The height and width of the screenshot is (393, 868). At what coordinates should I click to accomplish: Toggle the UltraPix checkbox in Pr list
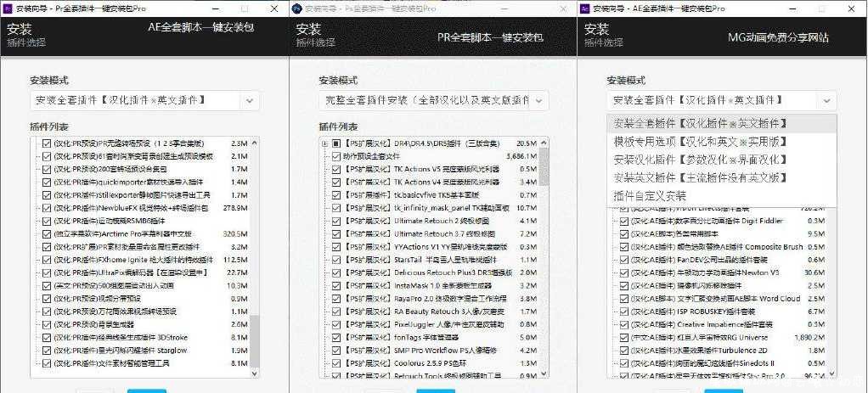47,272
